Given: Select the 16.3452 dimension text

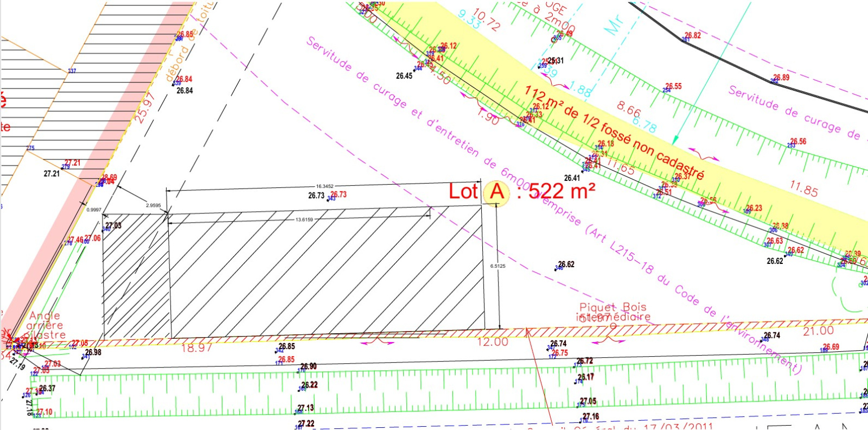Looking at the screenshot, I should coord(325,186).
